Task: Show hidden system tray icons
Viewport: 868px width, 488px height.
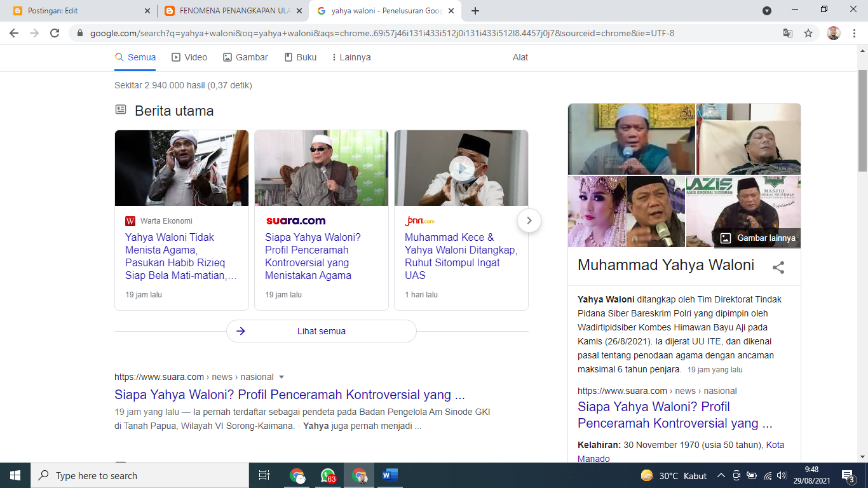Action: (x=721, y=475)
